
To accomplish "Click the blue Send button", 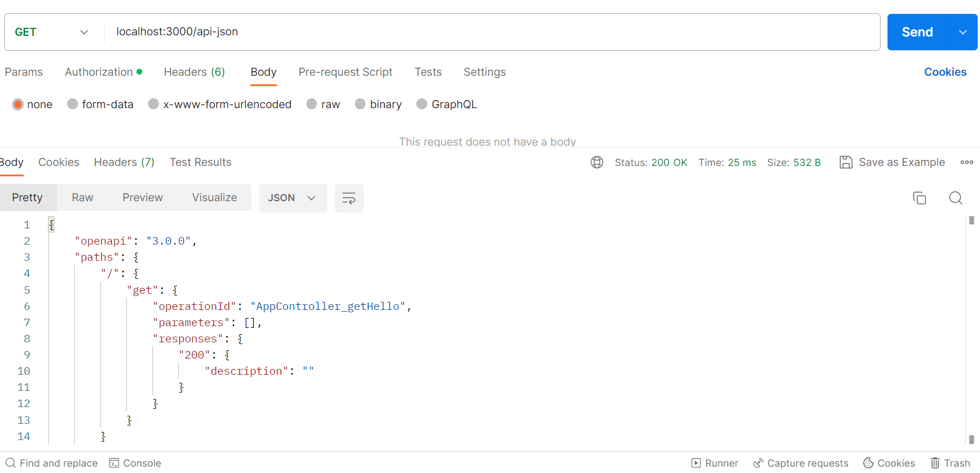I will point(918,32).
